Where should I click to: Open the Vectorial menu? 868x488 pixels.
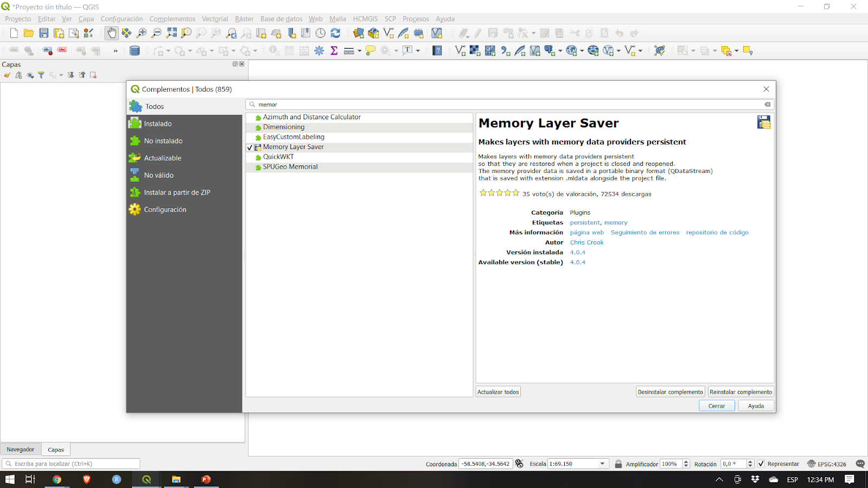coord(215,19)
